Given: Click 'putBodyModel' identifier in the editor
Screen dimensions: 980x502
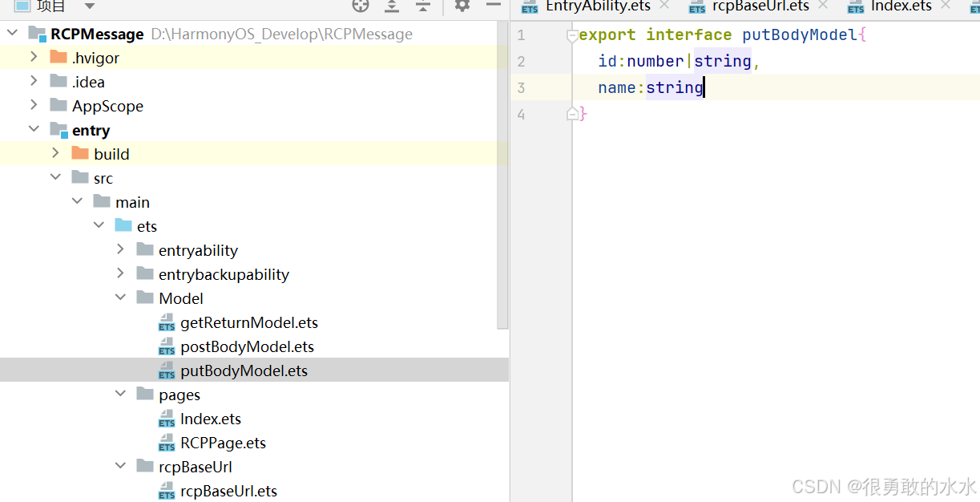Looking at the screenshot, I should pos(800,35).
